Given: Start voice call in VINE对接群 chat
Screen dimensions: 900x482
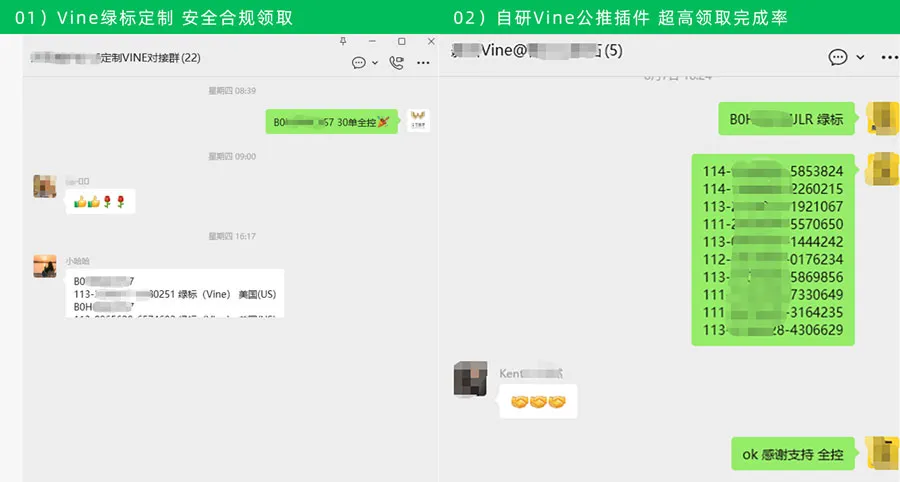Looking at the screenshot, I should [397, 63].
